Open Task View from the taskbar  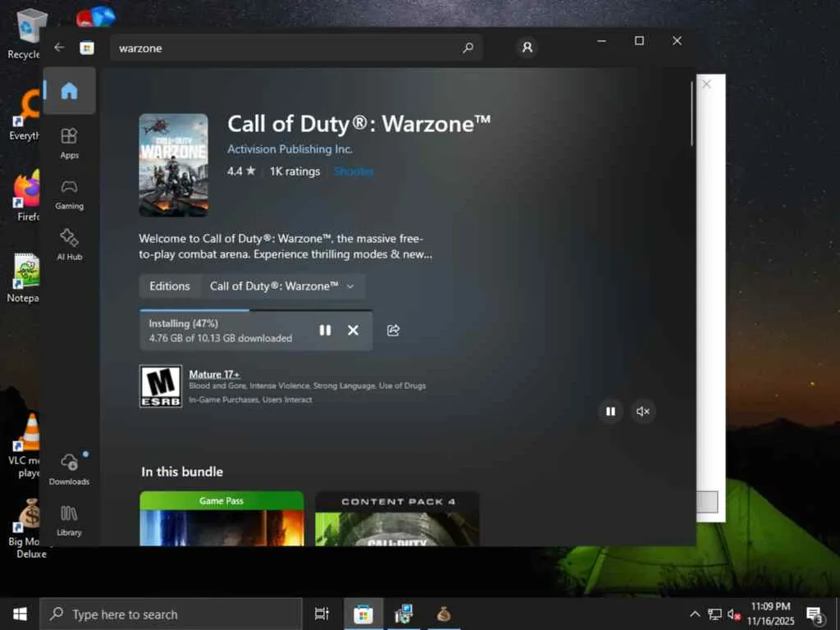pyautogui.click(x=322, y=614)
